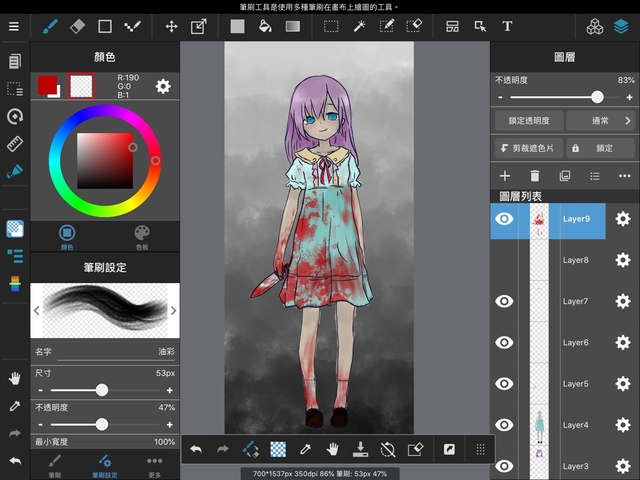The width and height of the screenshot is (640, 480).
Task: Add a new layer with plus icon
Action: click(x=505, y=176)
